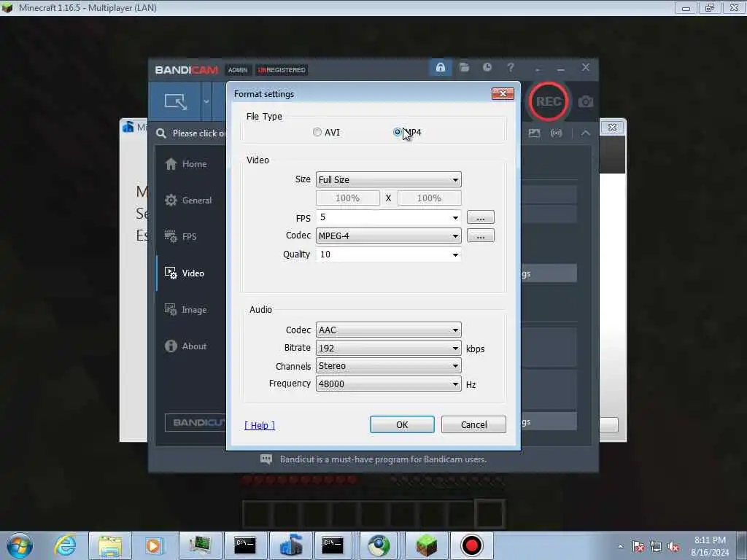Image resolution: width=747 pixels, height=560 pixels.
Task: Click the broadcast signal icon in Bandicam
Action: point(556,133)
